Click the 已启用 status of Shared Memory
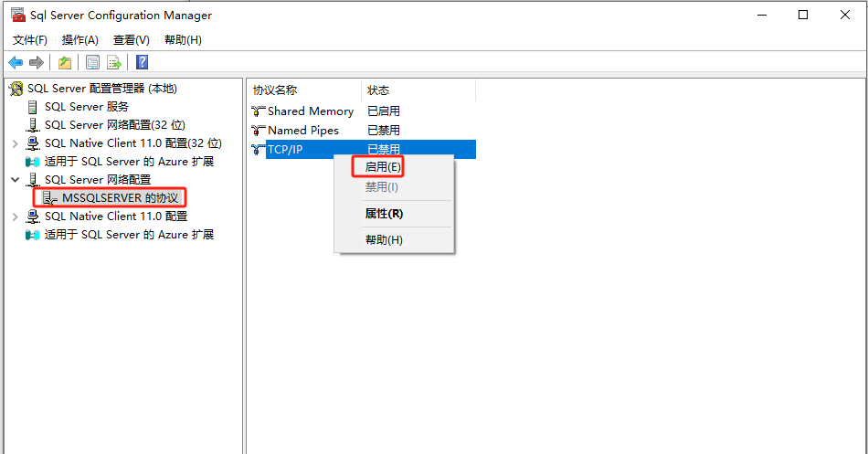 [384, 111]
